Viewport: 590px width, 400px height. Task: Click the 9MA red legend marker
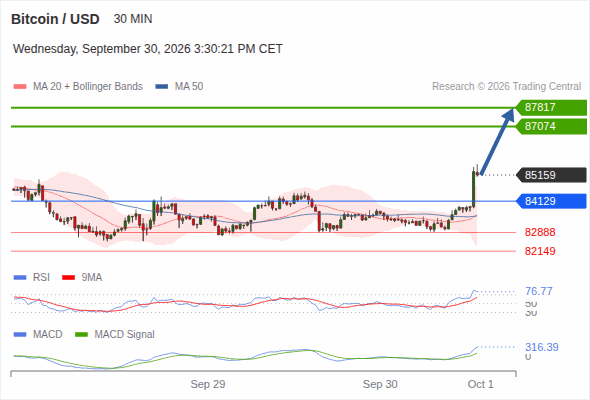[x=68, y=278]
